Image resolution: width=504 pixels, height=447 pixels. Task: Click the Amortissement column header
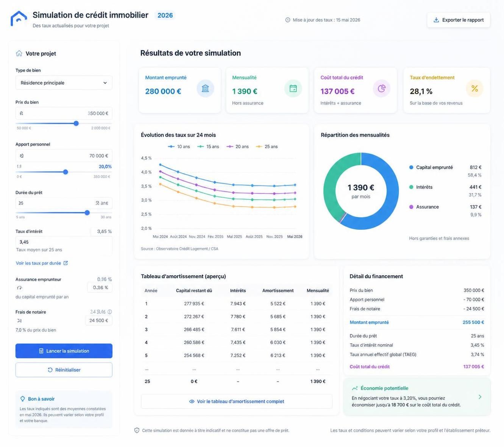point(278,291)
